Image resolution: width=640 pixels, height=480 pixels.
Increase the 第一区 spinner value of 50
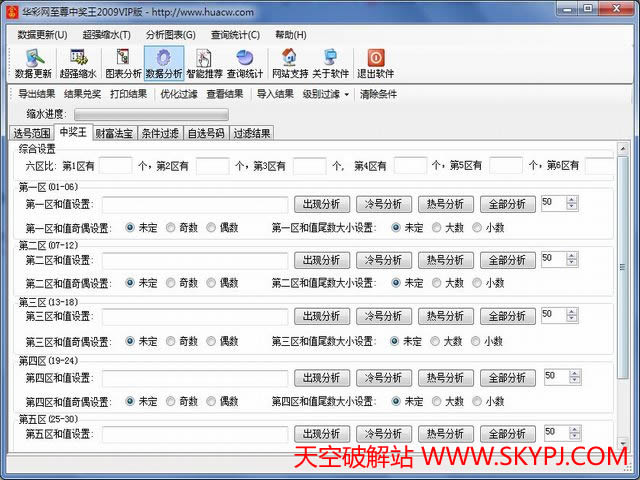point(572,199)
